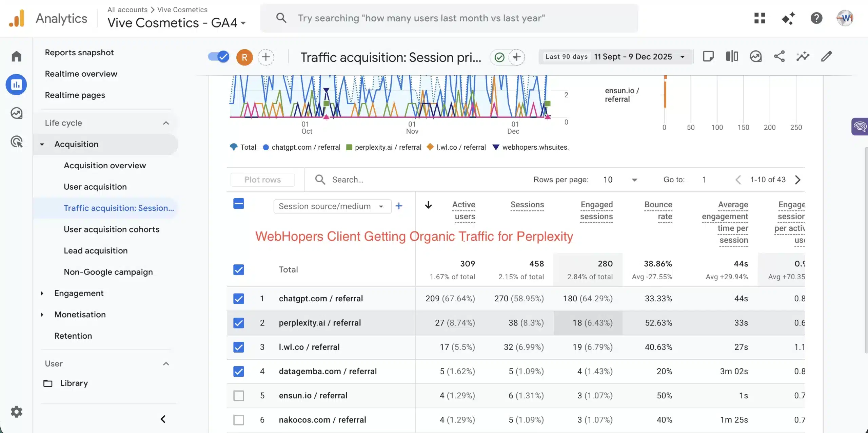
Task: Open Analytics help via the question mark icon
Action: 817,18
